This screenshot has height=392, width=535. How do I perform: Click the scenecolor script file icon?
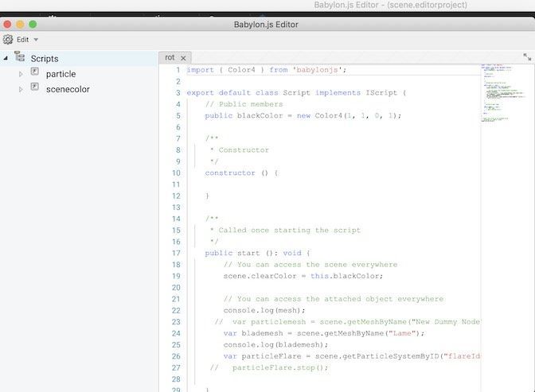pyautogui.click(x=34, y=86)
